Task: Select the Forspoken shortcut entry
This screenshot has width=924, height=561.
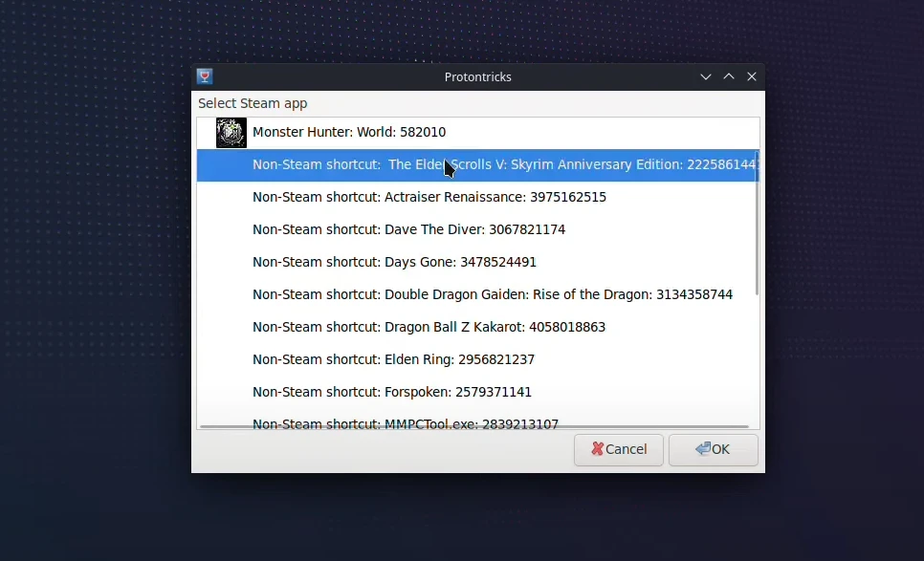Action: coord(478,392)
